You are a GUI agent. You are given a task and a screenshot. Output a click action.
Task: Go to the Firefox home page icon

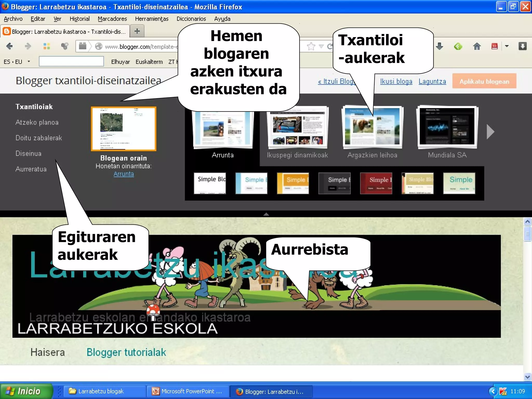click(x=477, y=46)
